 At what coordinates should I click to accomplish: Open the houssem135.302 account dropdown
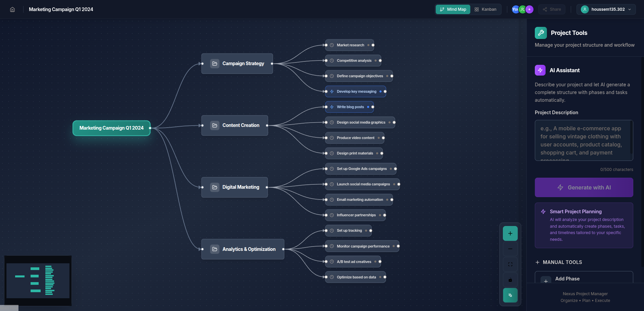click(606, 9)
